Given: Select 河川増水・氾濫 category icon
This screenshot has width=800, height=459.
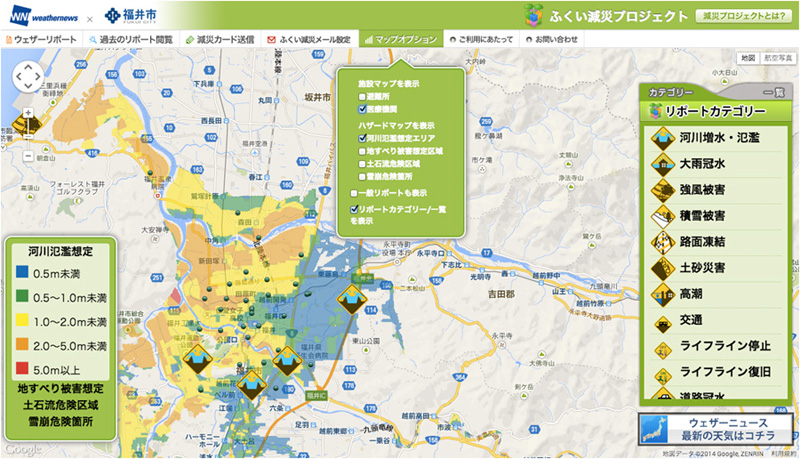Looking at the screenshot, I should [663, 138].
